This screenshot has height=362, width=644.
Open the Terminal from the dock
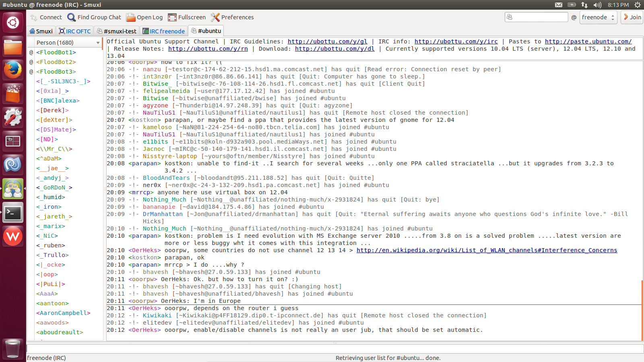coord(13,213)
